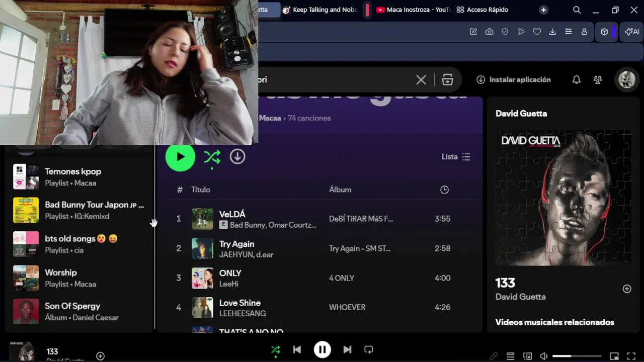Click the Love Shine cover thumbnail
644x362 pixels.
click(x=202, y=307)
